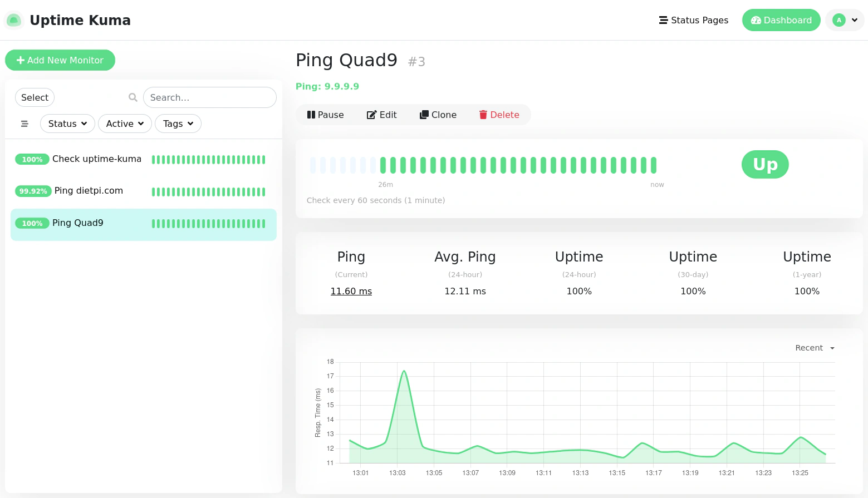Open the Status filter dropdown
Screen dimensions: 868x498
[67, 124]
